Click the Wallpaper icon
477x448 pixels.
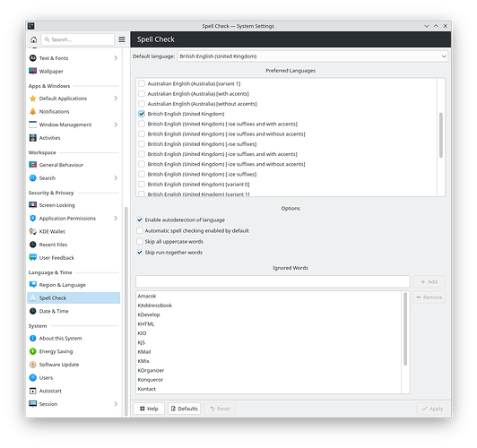(x=33, y=71)
